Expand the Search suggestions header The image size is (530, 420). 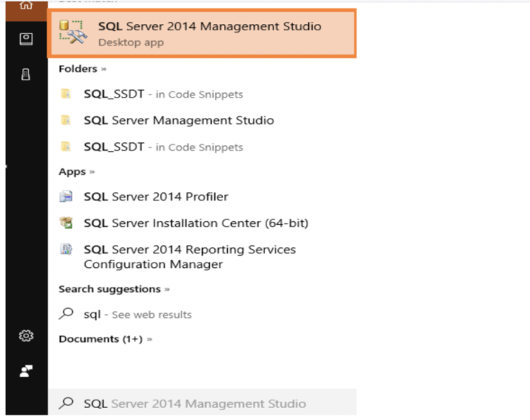(114, 289)
